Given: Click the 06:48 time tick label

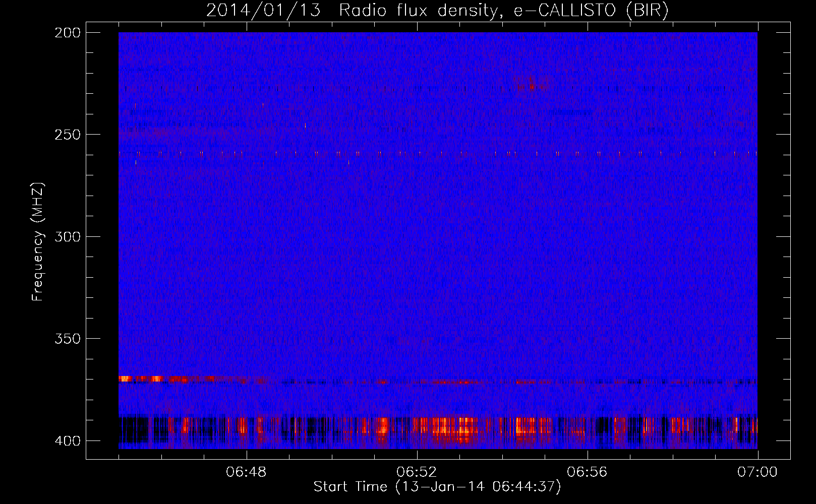Looking at the screenshot, I should pos(246,472).
